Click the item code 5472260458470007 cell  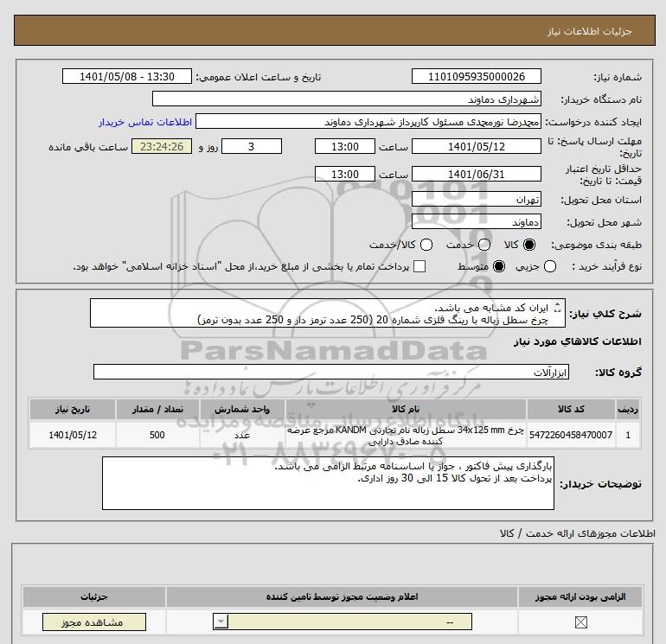click(x=571, y=435)
